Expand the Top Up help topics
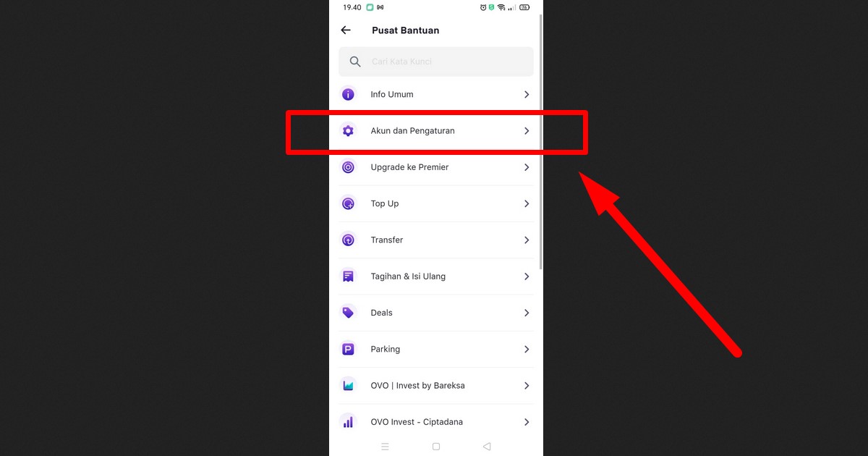The height and width of the screenshot is (456, 868). point(527,203)
